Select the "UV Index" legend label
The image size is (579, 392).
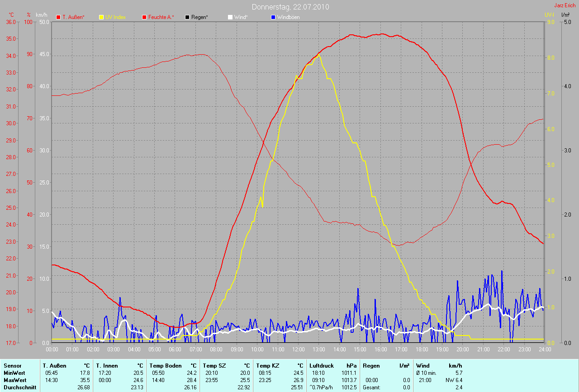tap(115, 17)
